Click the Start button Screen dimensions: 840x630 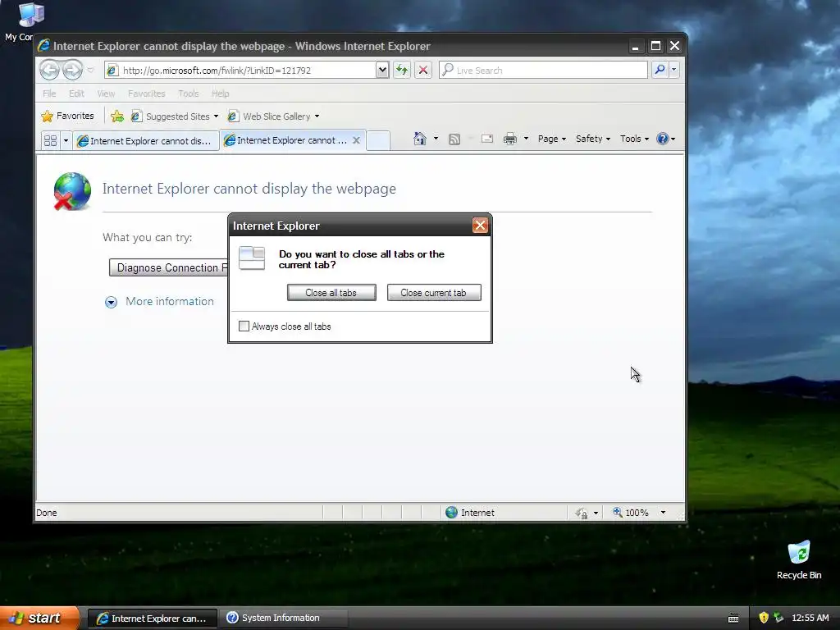click(x=39, y=618)
